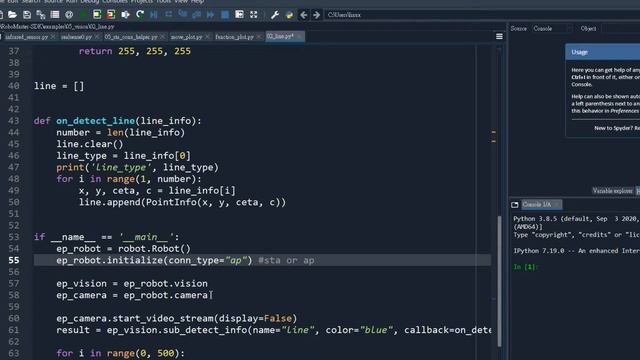This screenshot has width=640, height=360.
Task: Click the '#sta or ap' comment
Action: coord(286,260)
